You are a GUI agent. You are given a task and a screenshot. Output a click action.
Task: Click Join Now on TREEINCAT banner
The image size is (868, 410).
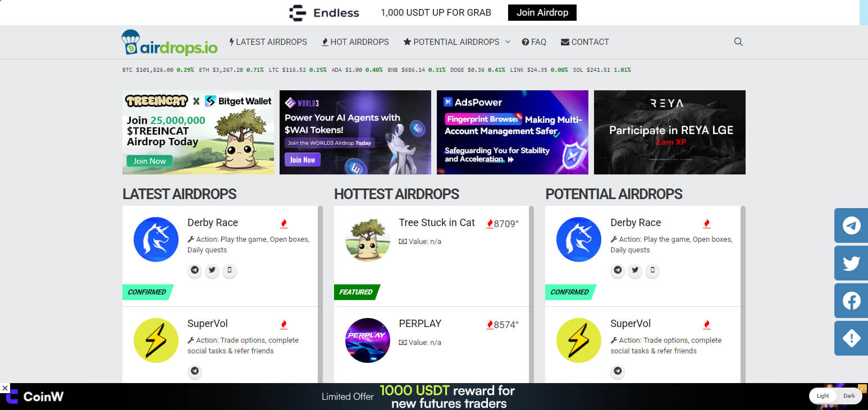(x=149, y=161)
